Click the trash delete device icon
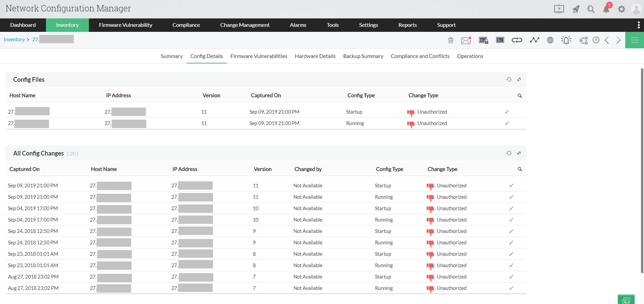Image resolution: width=644 pixels, height=304 pixels. click(x=450, y=40)
